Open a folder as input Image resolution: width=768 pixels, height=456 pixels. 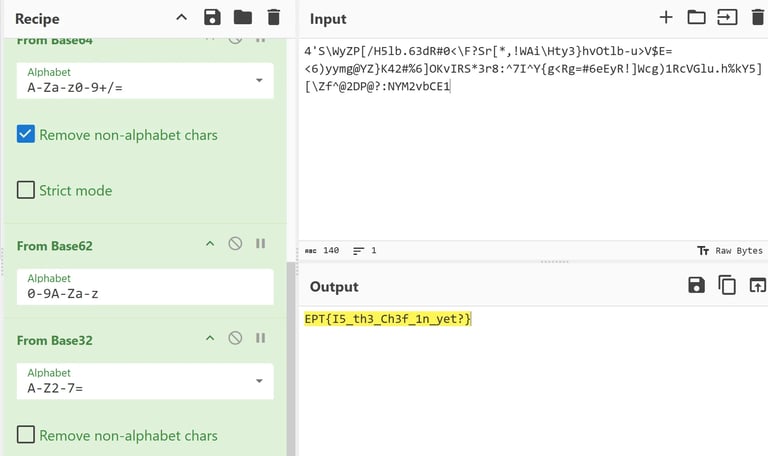coord(696,17)
